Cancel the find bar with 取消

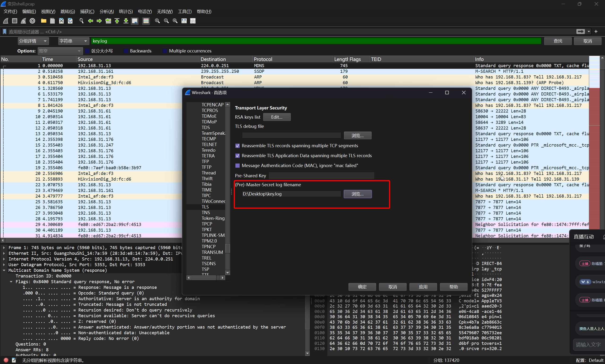click(588, 41)
